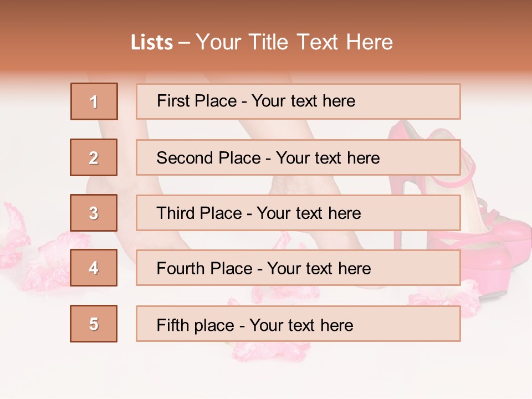
Task: Select the Fifth place text bar
Action: 298,324
